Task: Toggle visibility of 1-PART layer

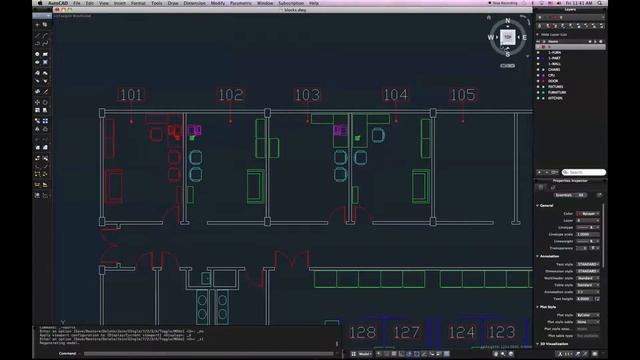Action: [538, 58]
